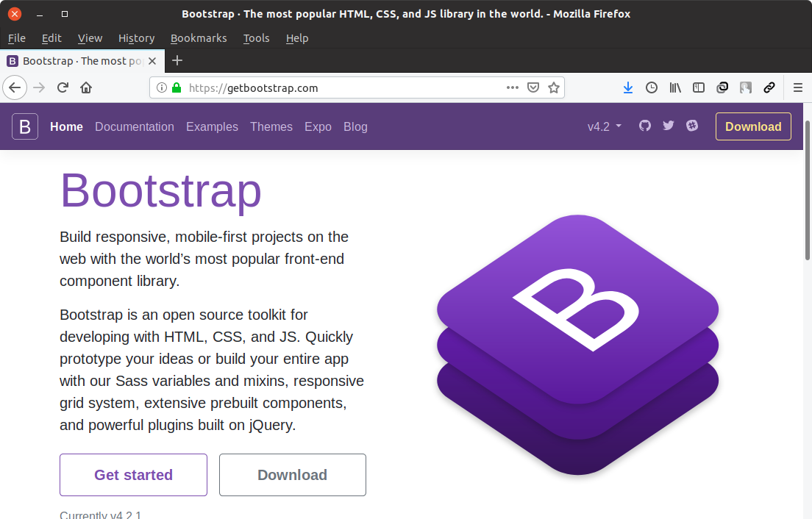Screen dimensions: 812x519
Task: Go to Documentation link
Action: tap(135, 126)
